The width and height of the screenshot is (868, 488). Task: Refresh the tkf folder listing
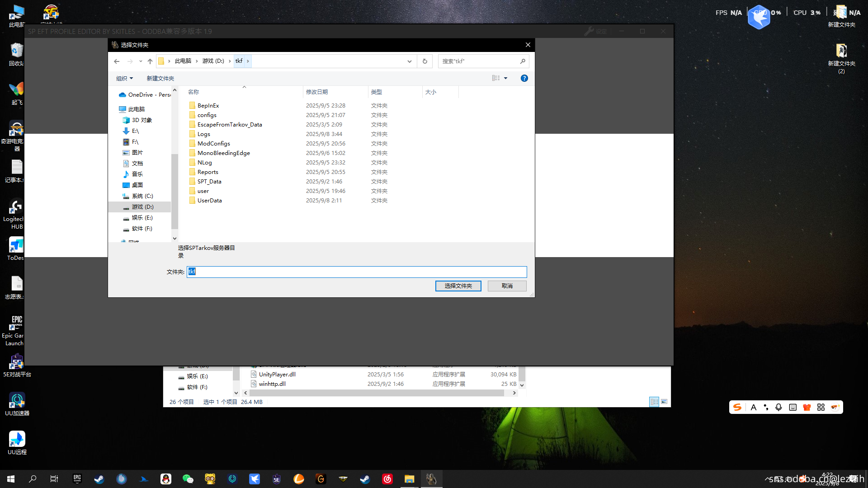point(425,61)
